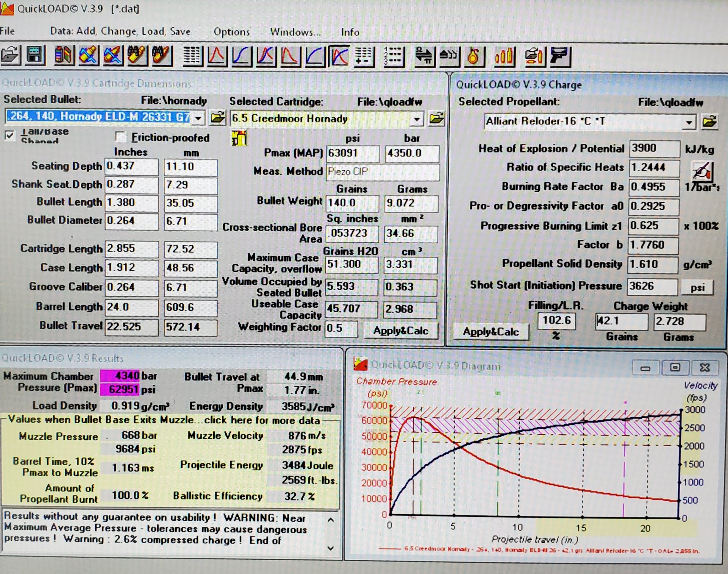The image size is (728, 574).
Task: Expand the Selected Propellant dropdown arrow
Action: (x=689, y=123)
